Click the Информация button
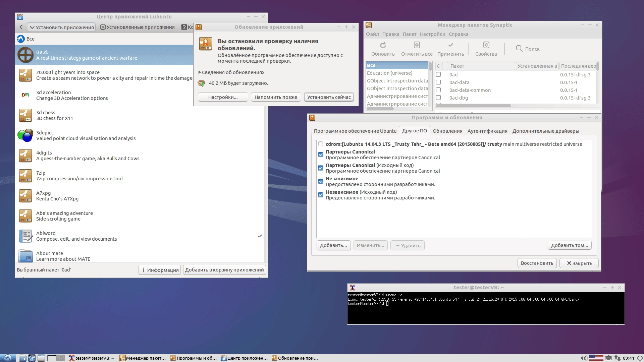The image size is (644, 362). coord(160,270)
